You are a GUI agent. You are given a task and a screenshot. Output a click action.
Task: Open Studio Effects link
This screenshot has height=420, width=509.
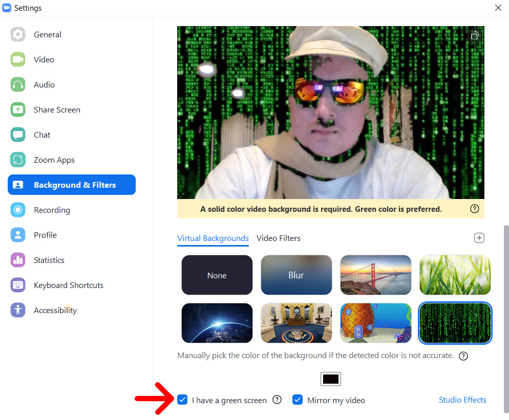point(462,400)
